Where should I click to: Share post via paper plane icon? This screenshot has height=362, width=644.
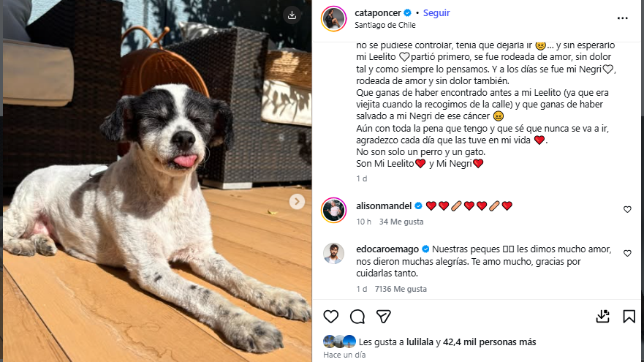click(x=383, y=317)
